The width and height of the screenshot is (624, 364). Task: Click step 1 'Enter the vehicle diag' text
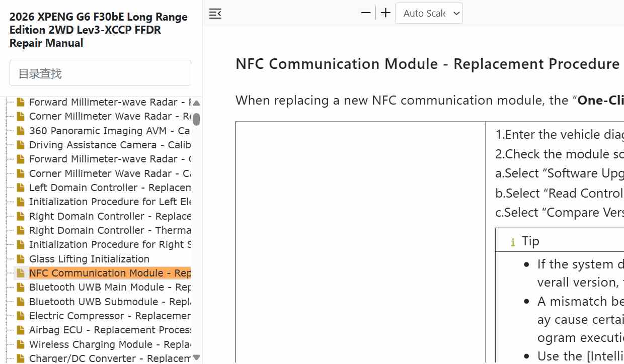(x=560, y=134)
